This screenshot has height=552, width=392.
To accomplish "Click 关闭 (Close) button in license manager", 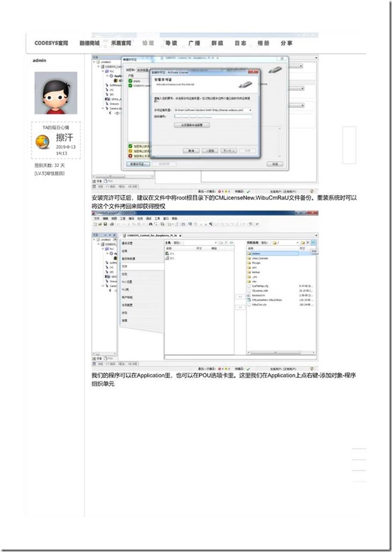I will [275, 164].
